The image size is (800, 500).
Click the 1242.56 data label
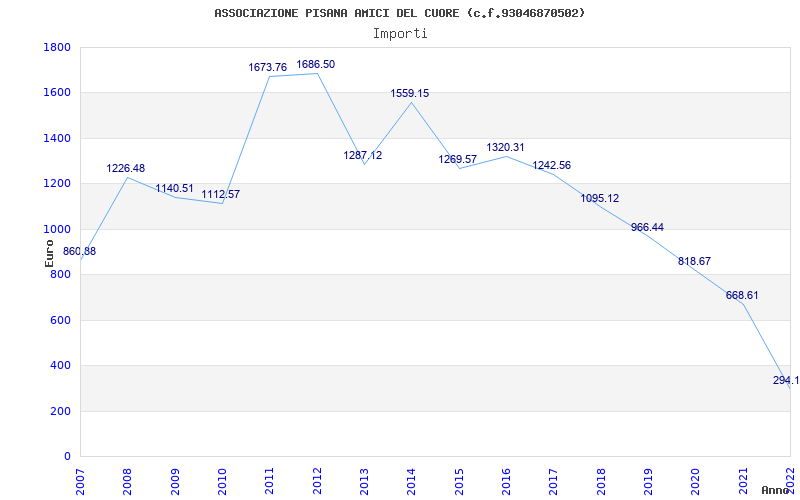[x=552, y=165]
